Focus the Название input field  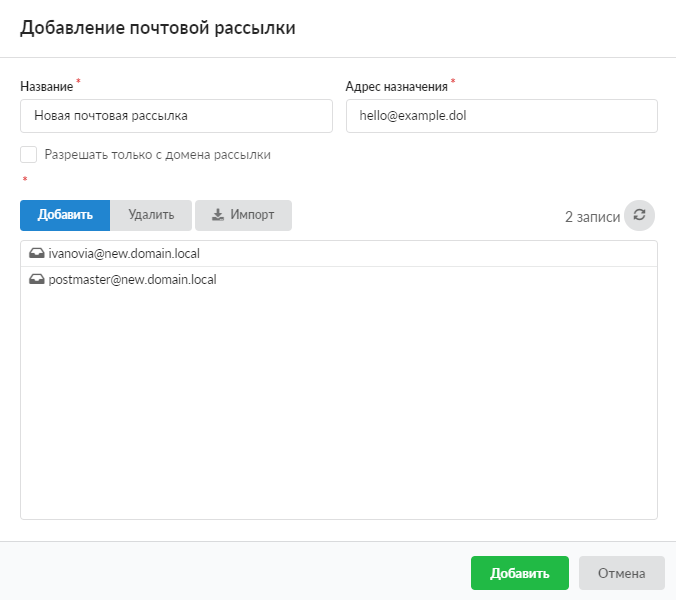click(176, 116)
